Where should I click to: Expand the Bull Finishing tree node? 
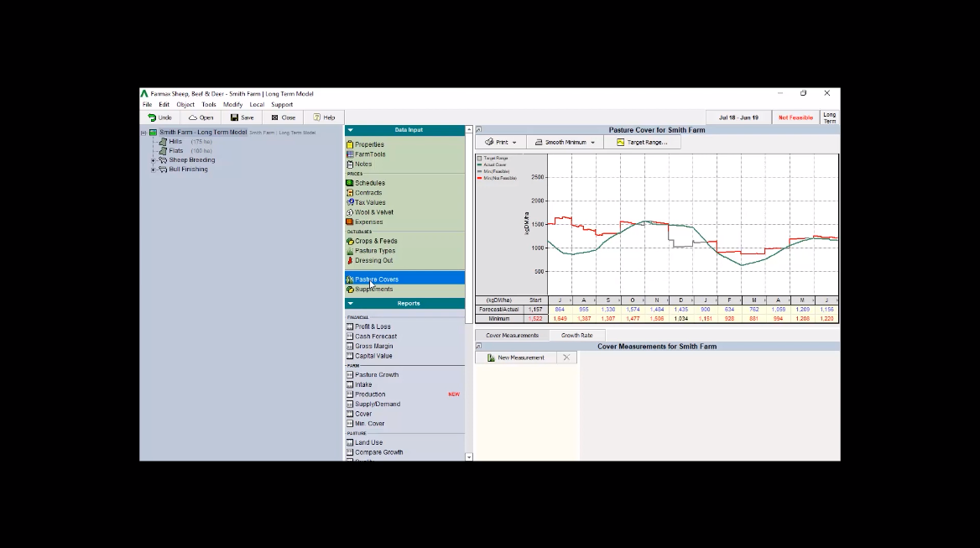pos(153,170)
